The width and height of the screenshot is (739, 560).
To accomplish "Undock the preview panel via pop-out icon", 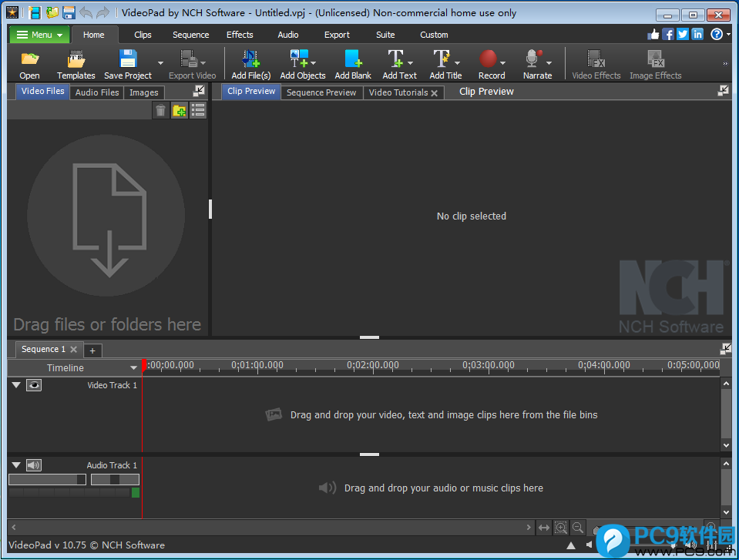I will pyautogui.click(x=723, y=90).
